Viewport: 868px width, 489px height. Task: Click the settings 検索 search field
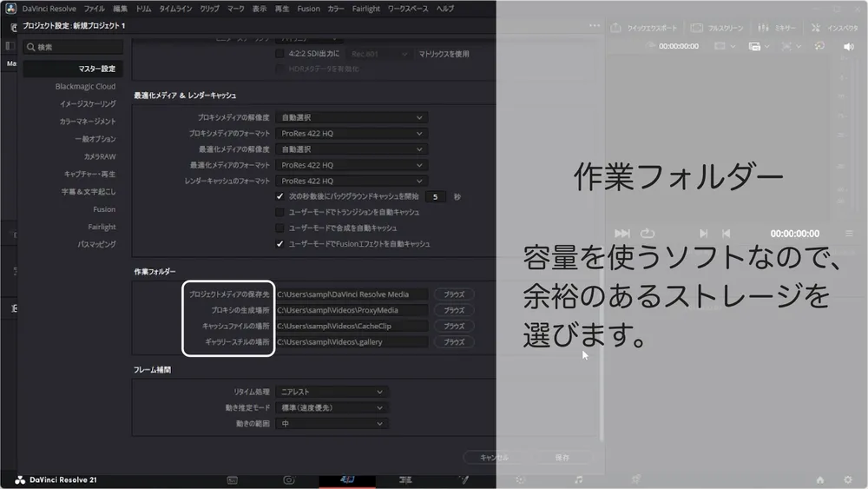point(73,47)
